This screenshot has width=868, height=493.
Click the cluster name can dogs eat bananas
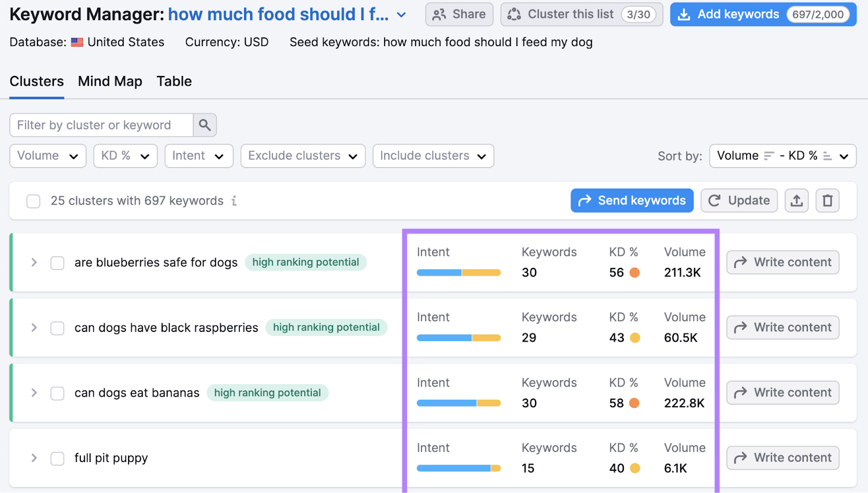point(137,393)
